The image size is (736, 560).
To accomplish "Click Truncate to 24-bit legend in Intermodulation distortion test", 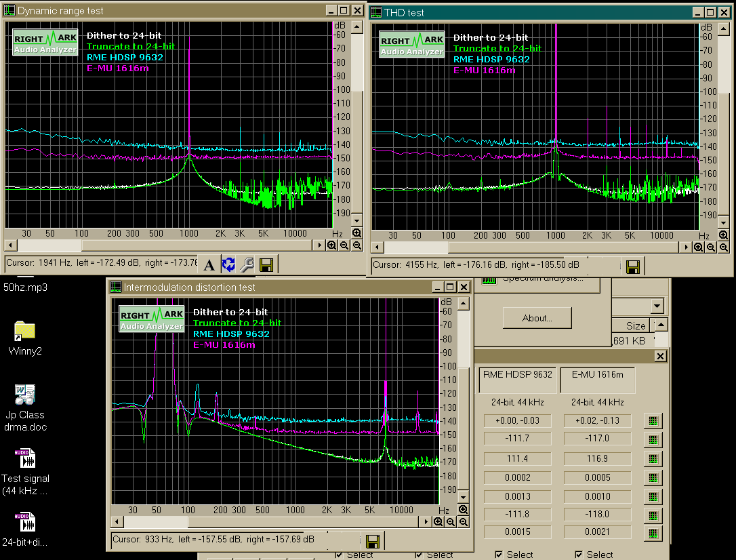I will click(x=237, y=323).
